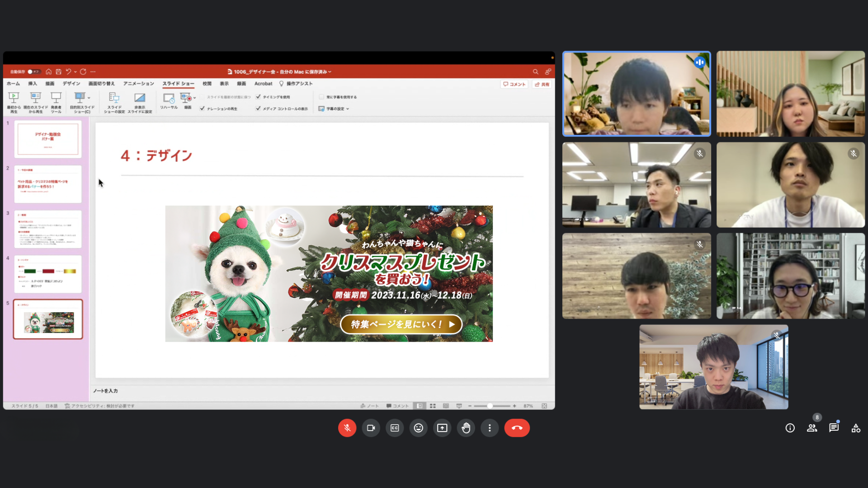Switch to the Animations ribbon tab
Image resolution: width=868 pixels, height=488 pixels.
point(138,84)
